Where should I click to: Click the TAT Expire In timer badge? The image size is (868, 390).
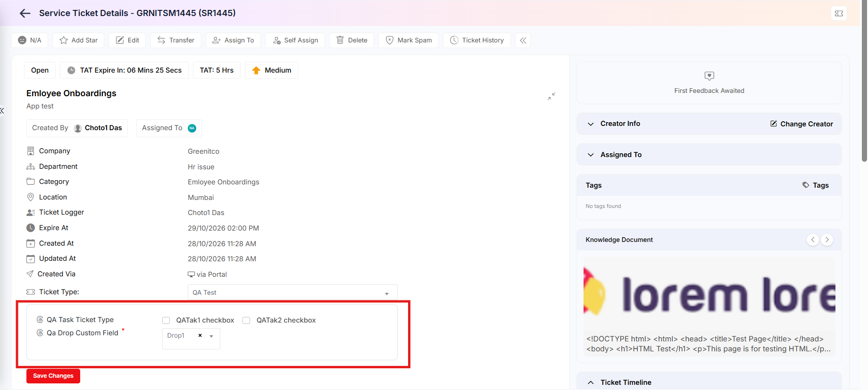click(x=125, y=70)
